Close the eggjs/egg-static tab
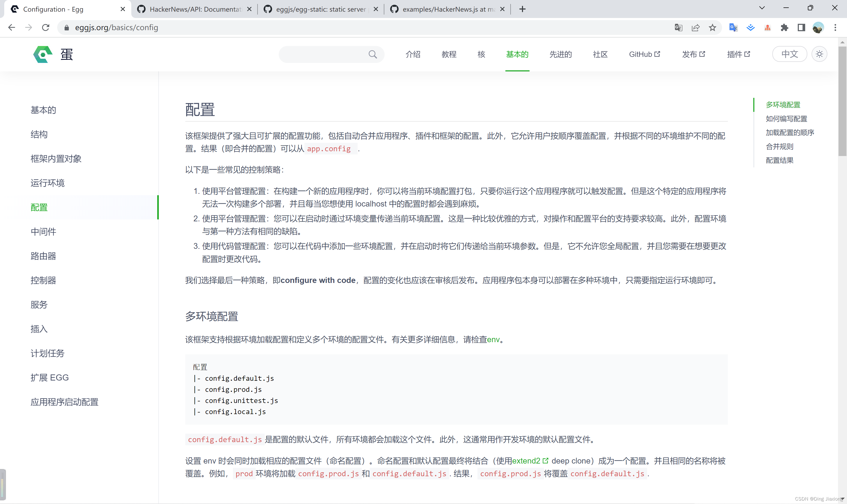Screen dimensions: 847x504 pos(376,9)
